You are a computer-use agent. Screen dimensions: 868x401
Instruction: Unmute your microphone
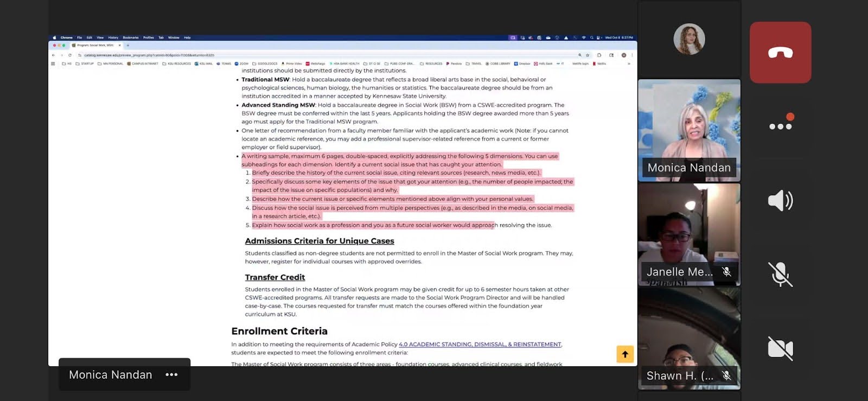(780, 274)
